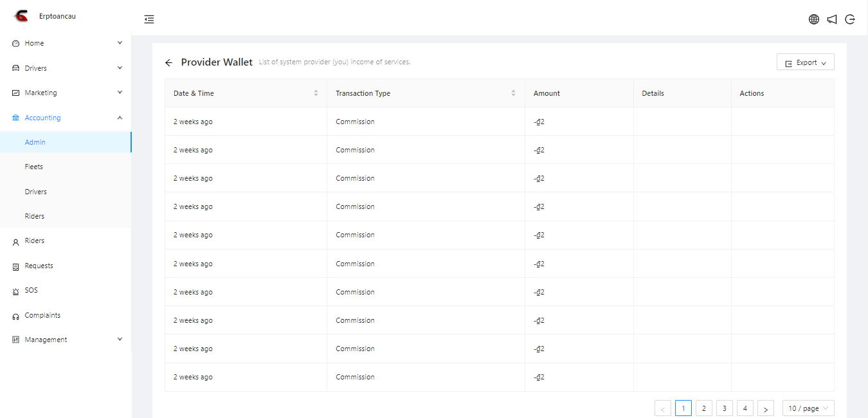Sort by Date & Time column arrows
The image size is (868, 418).
tap(316, 93)
